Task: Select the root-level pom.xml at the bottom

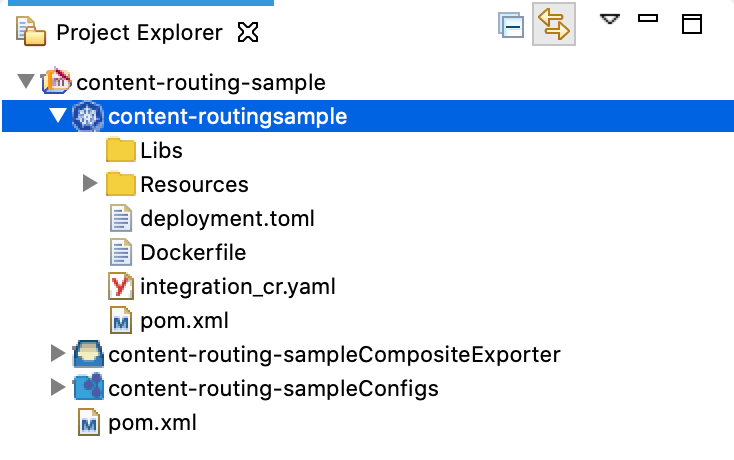Action: point(152,423)
